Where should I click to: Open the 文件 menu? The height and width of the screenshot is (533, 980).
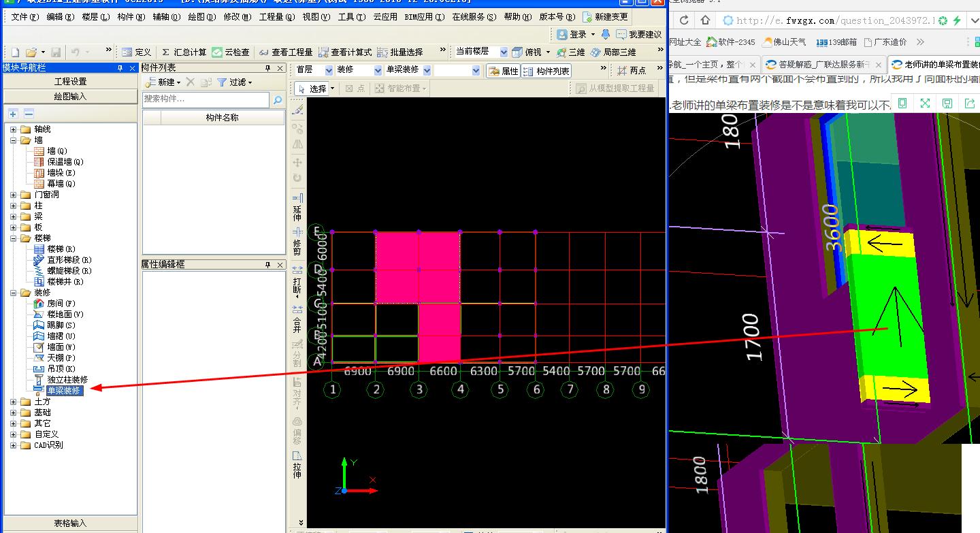26,17
